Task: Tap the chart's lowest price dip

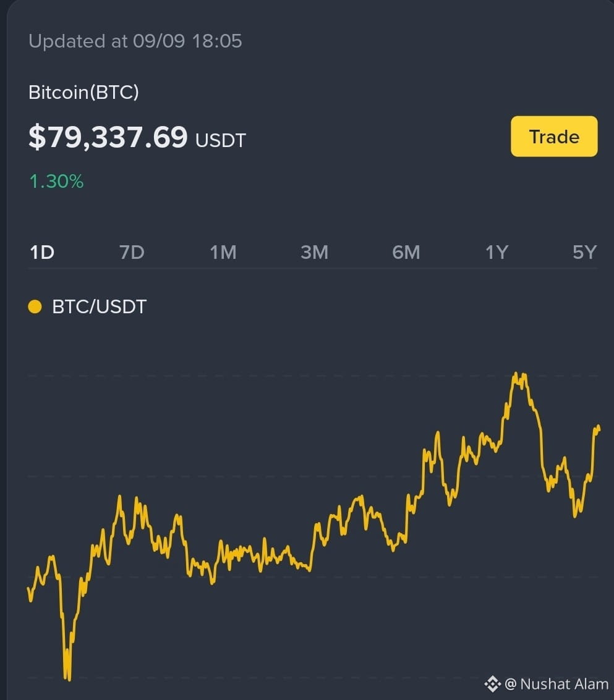Action: (68, 678)
